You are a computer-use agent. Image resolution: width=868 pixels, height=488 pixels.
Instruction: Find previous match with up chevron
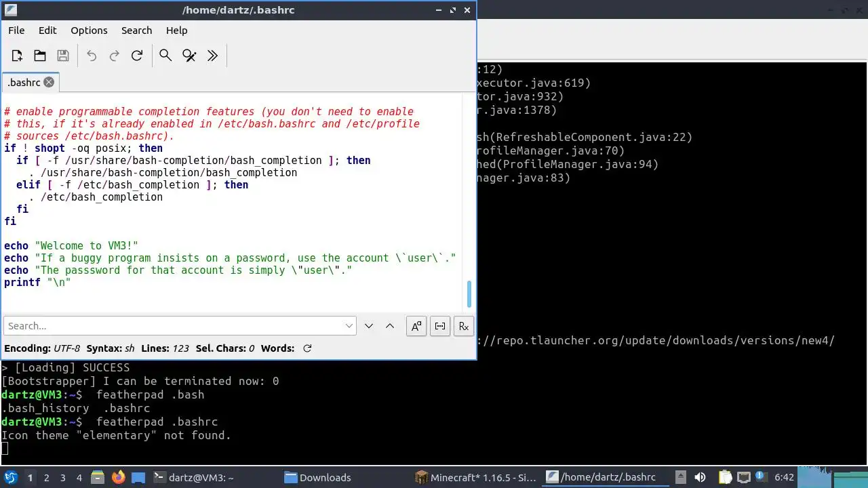coord(390,326)
